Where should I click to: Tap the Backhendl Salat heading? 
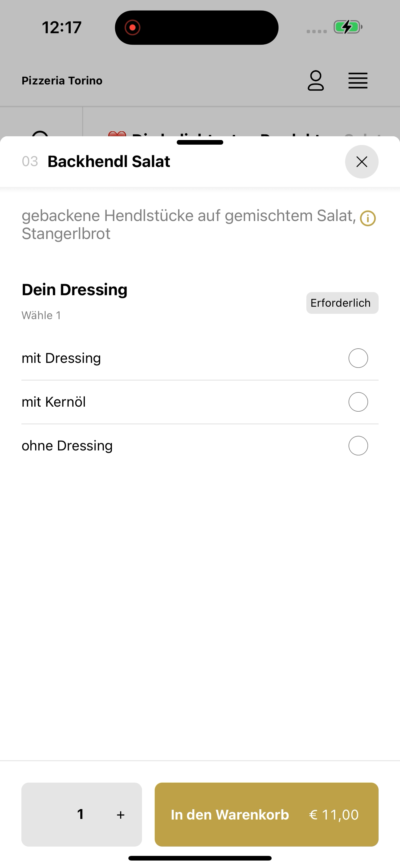click(x=109, y=161)
